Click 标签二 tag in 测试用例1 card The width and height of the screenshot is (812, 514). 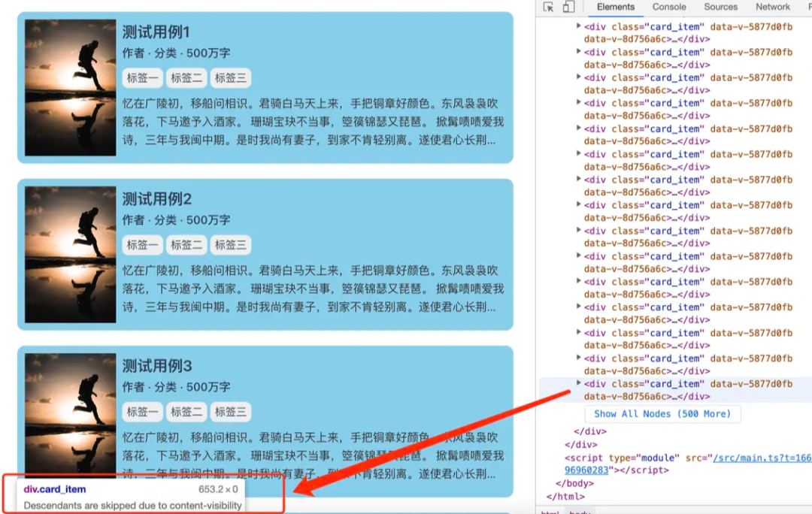pyautogui.click(x=186, y=78)
